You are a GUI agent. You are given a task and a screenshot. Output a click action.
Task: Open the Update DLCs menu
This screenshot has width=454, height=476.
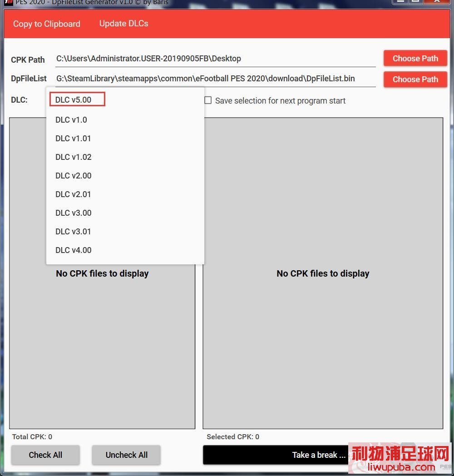(x=124, y=23)
